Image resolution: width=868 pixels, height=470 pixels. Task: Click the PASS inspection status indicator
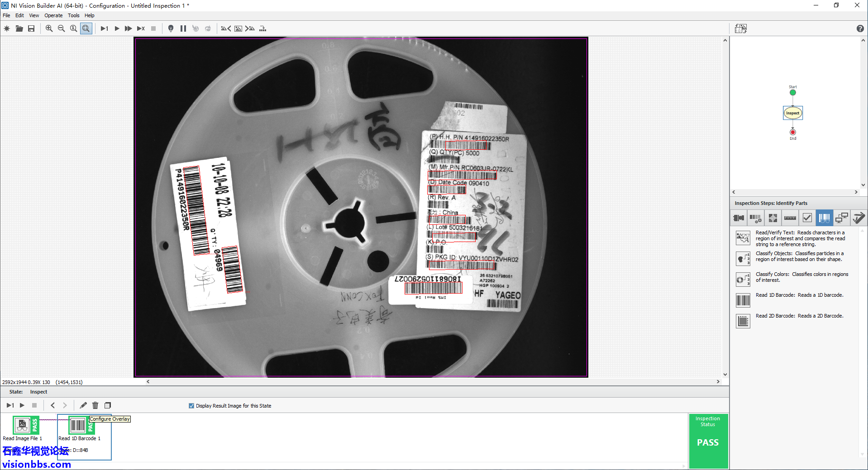(708, 442)
